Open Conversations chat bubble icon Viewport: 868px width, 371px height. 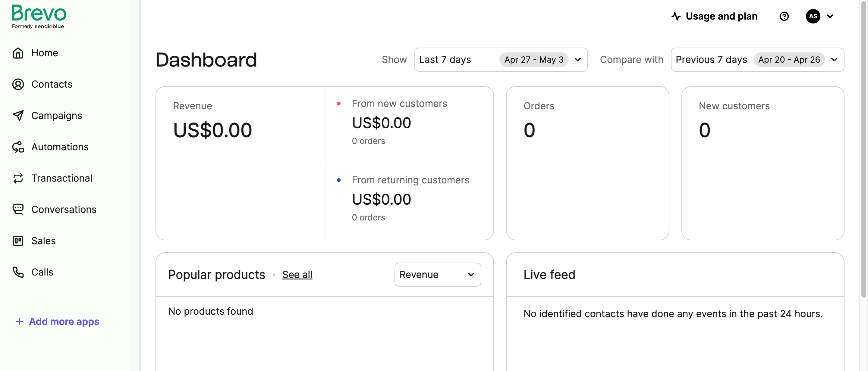pos(18,209)
